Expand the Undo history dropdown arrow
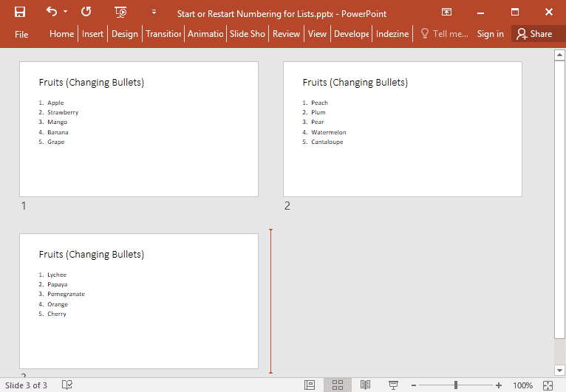The image size is (566, 392). click(65, 12)
